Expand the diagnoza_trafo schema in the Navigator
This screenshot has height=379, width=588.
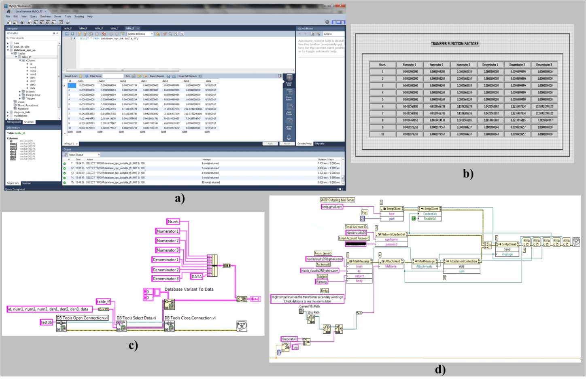[8, 112]
